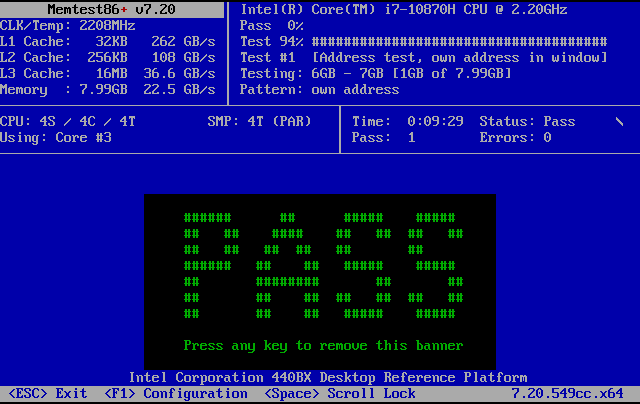Click the Intel Core i7-10870H CPU name

pyautogui.click(x=417, y=10)
